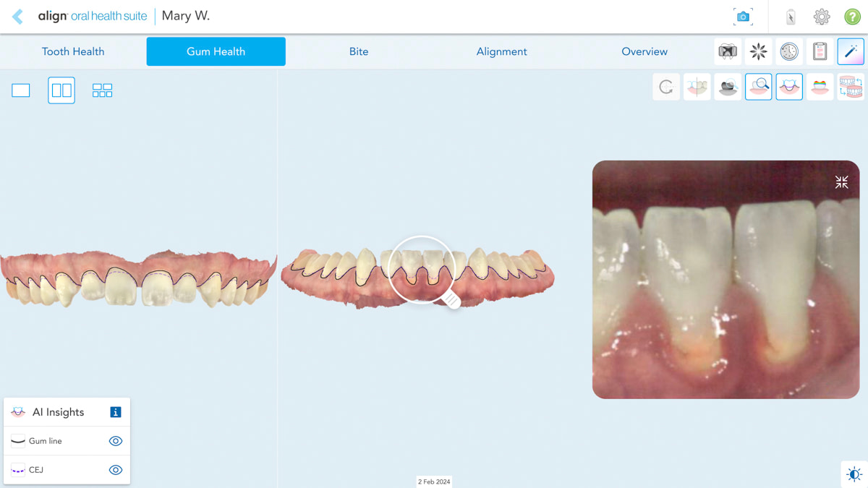This screenshot has height=488, width=868.
Task: Activate the magic wand AI tool
Action: (851, 51)
